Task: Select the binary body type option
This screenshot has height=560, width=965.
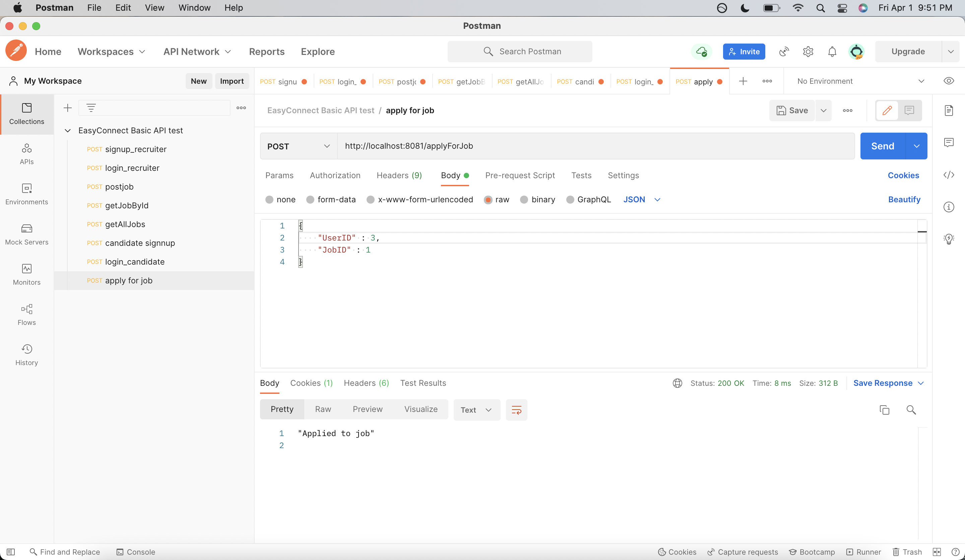Action: click(x=524, y=199)
